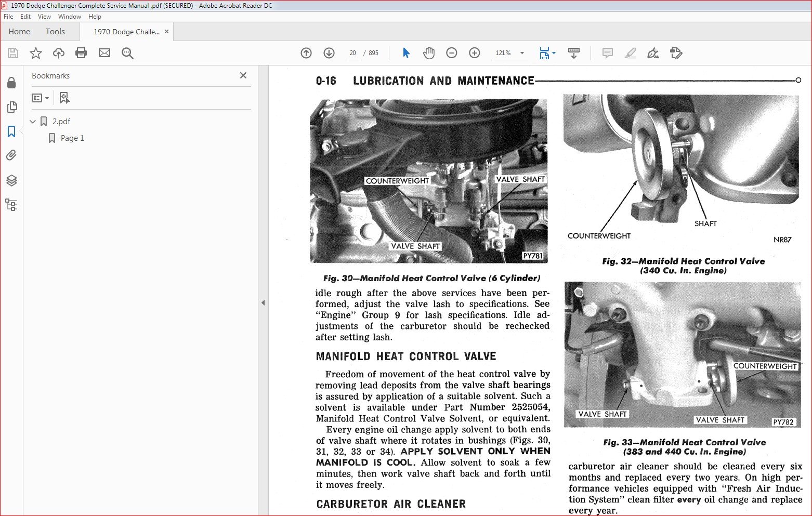This screenshot has height=516, width=812.
Task: Open the Layers panel
Action: 11,180
